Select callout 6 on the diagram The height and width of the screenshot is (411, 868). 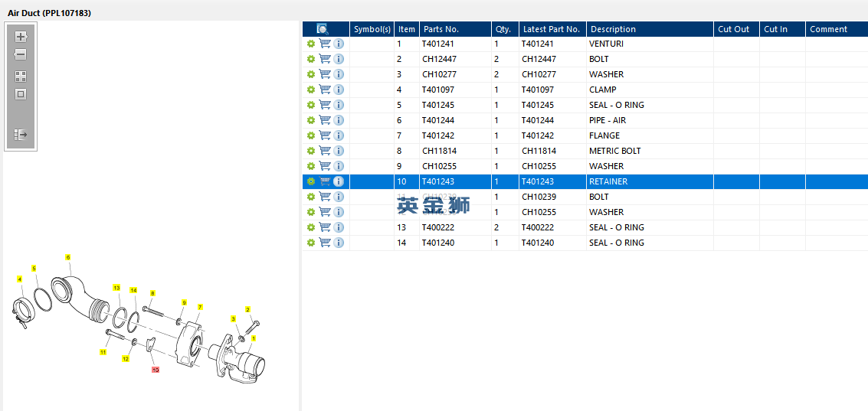click(68, 257)
